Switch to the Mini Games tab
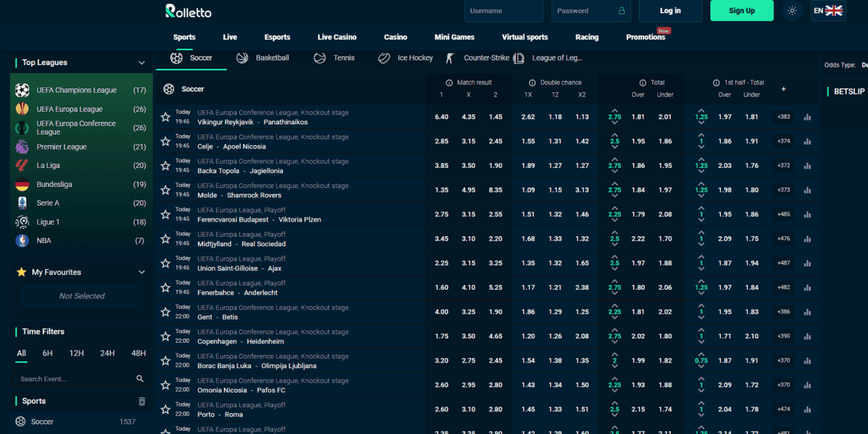The width and height of the screenshot is (868, 434). pyautogui.click(x=454, y=37)
